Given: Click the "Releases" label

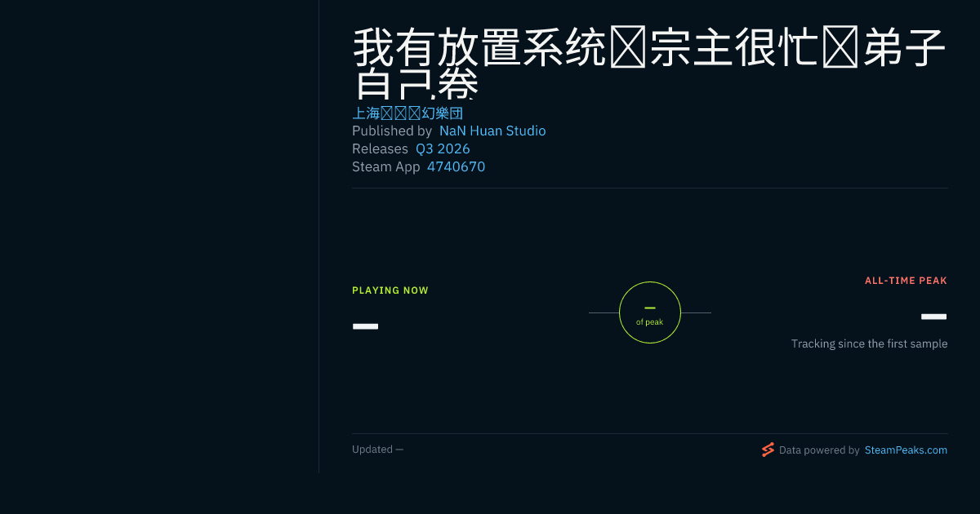Looking at the screenshot, I should coord(380,148).
